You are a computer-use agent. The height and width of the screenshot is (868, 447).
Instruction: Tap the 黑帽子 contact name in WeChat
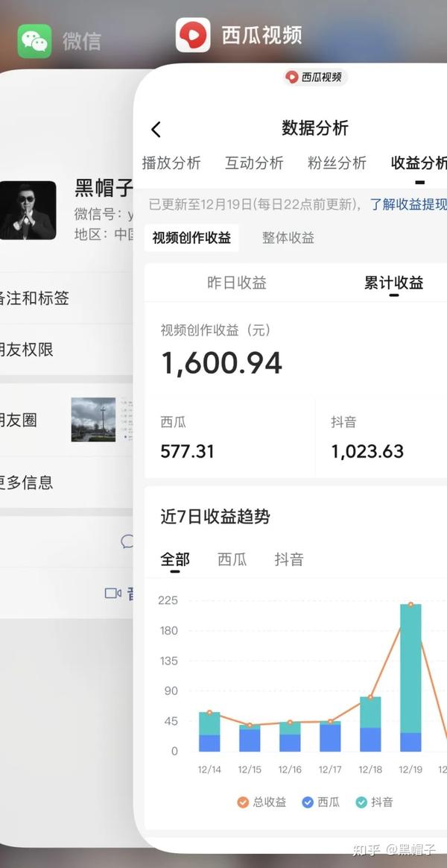coord(104,188)
